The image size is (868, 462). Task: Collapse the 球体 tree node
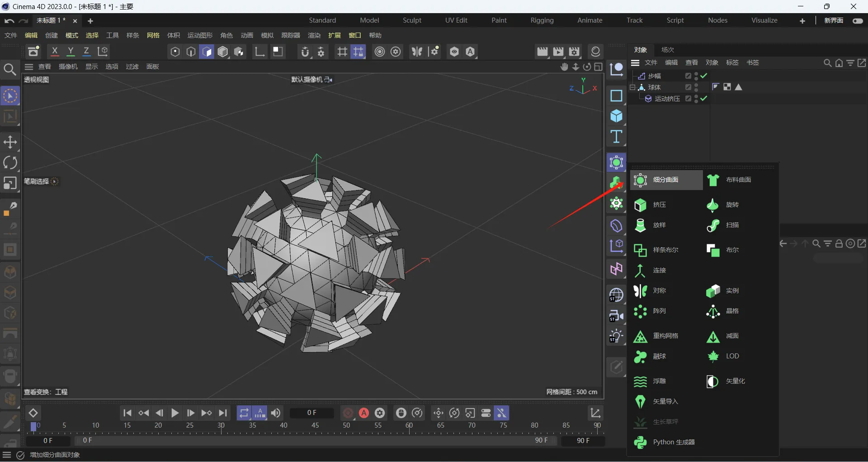coord(632,87)
